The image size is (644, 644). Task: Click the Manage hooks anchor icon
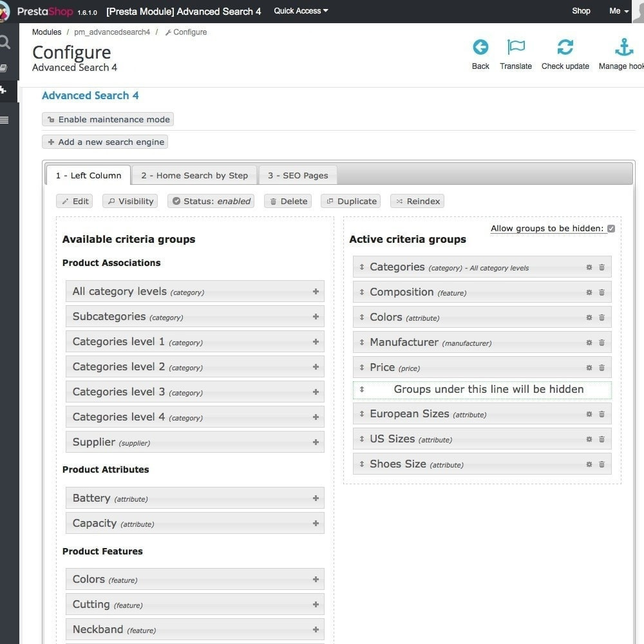tap(623, 47)
